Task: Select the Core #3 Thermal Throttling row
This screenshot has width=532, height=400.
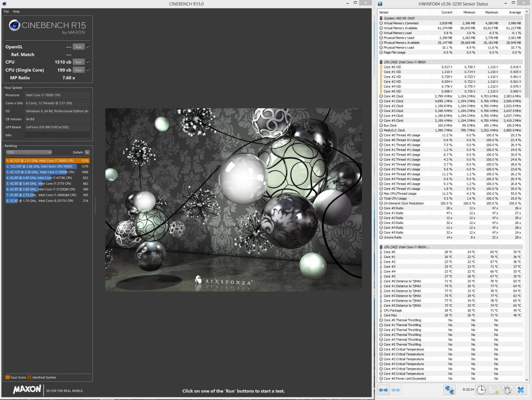Action: [x=451, y=335]
